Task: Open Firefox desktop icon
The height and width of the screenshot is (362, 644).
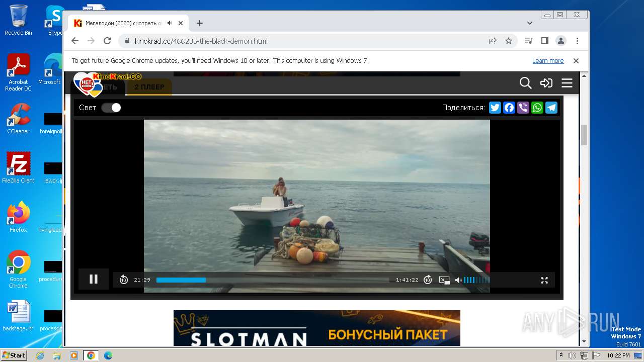Action: point(18,217)
